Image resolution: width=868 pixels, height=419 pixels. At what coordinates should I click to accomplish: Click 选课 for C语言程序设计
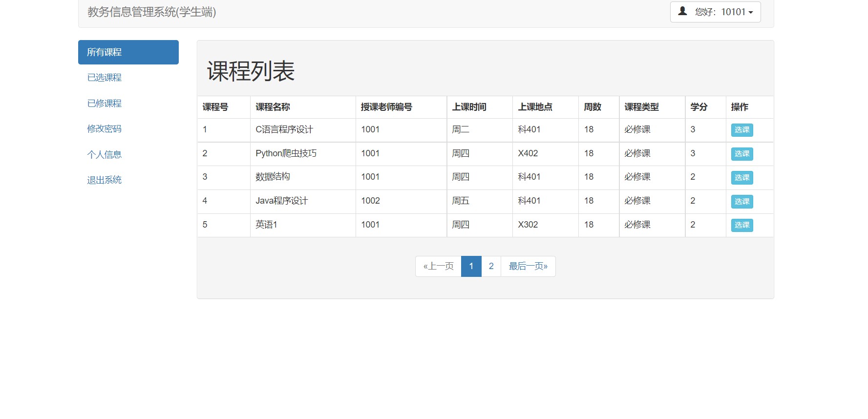pos(742,130)
